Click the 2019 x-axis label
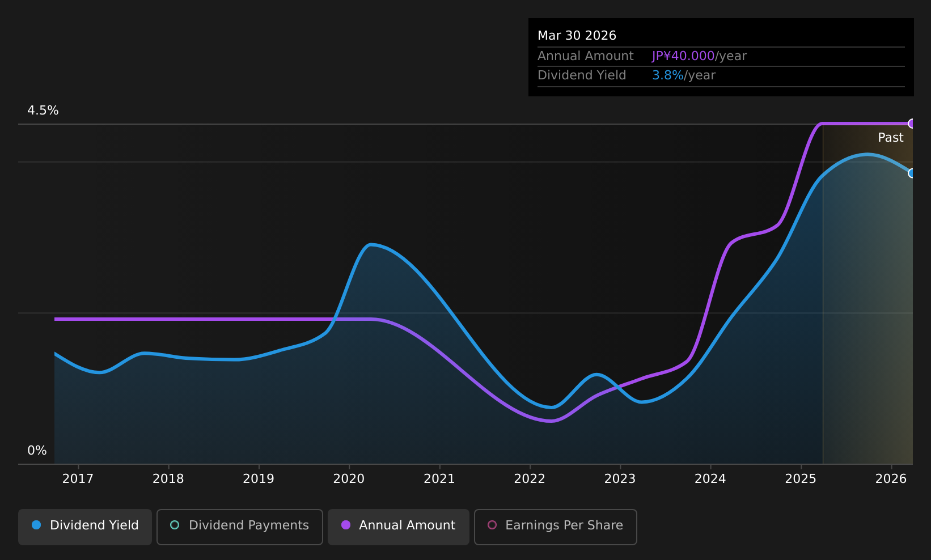This screenshot has height=560, width=931. (259, 479)
